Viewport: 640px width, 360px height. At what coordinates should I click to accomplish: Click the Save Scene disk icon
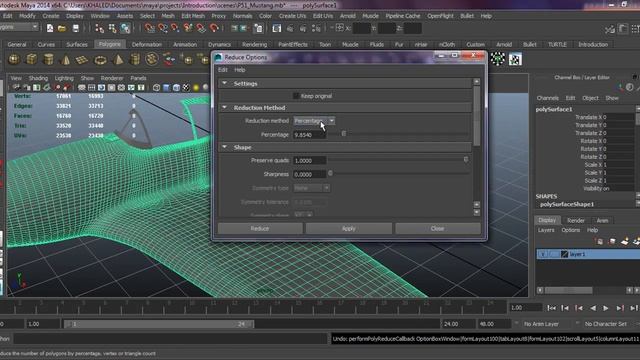point(76,28)
